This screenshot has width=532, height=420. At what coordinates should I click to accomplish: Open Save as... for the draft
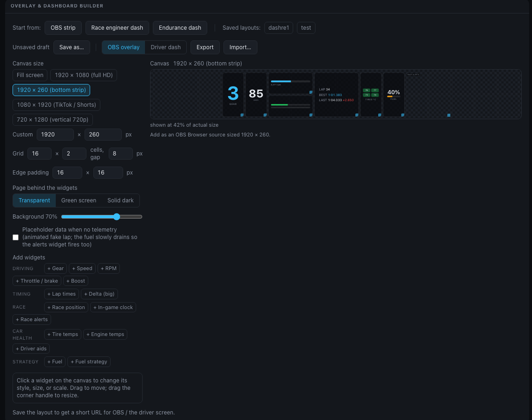(x=72, y=47)
